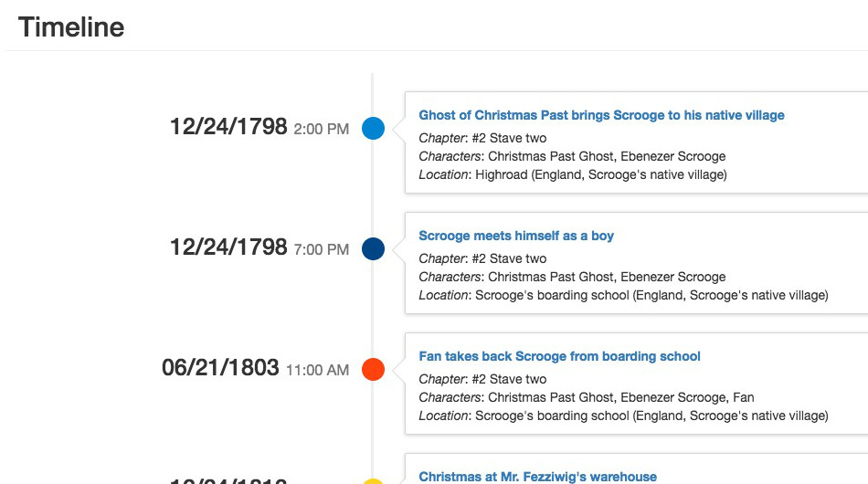
Task: Click Chapter #2 Stave two in second card
Action: (x=482, y=258)
